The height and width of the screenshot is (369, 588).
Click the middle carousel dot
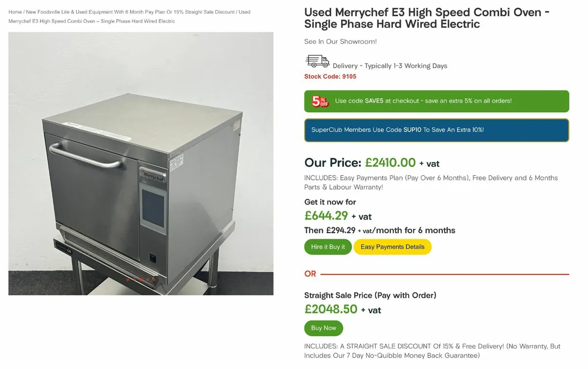[x=141, y=280]
